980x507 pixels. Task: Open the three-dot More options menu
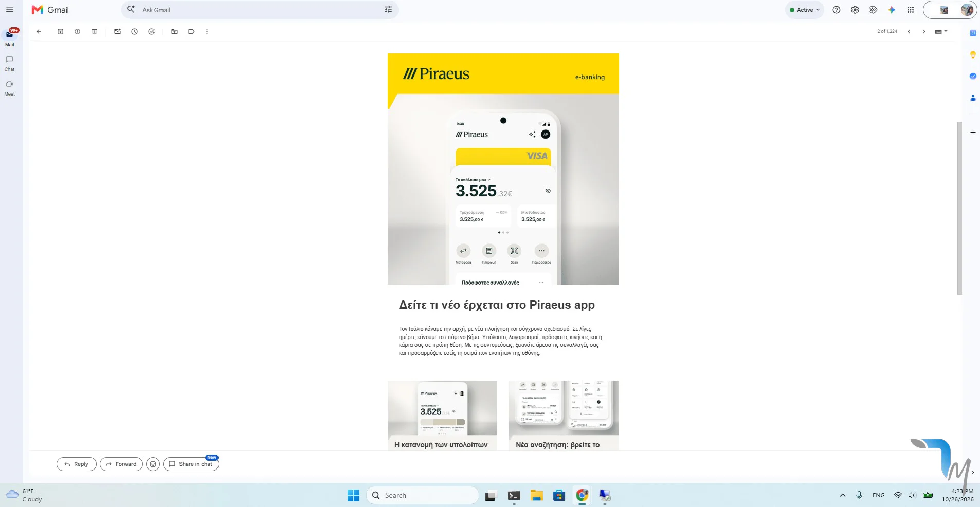pyautogui.click(x=207, y=31)
